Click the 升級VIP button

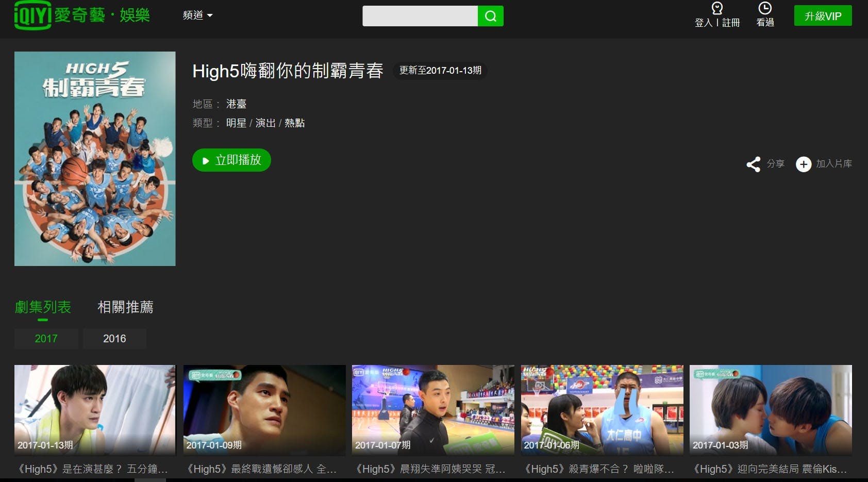[x=823, y=16]
